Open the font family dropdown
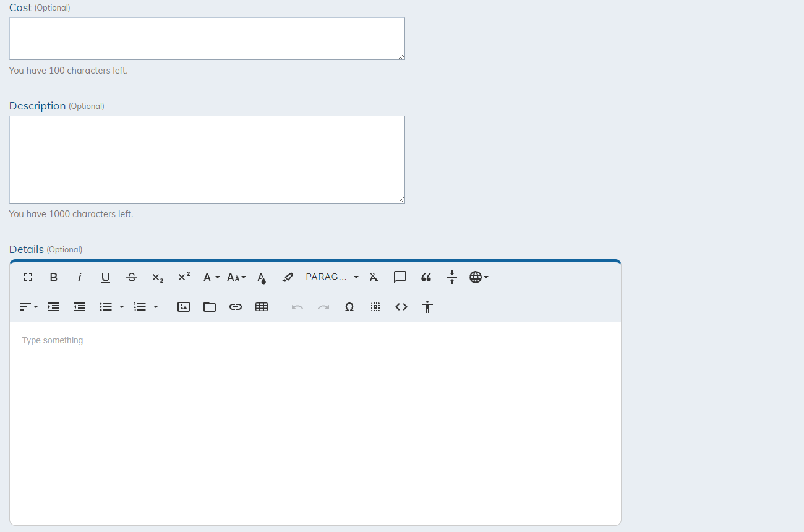This screenshot has width=804, height=532. click(x=211, y=277)
